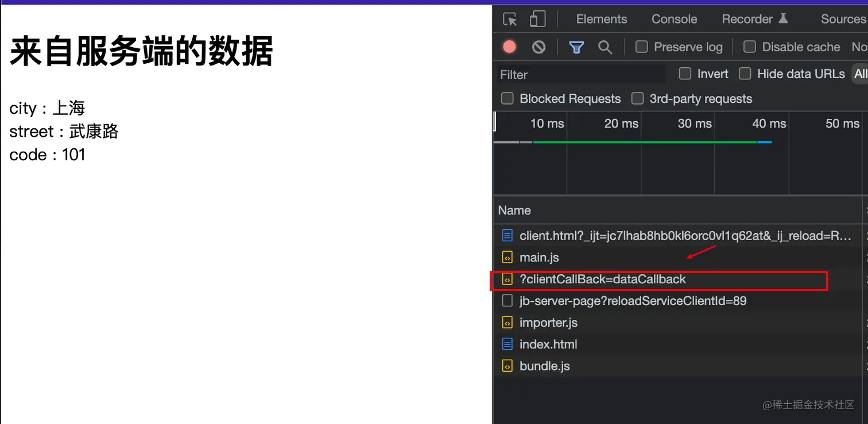Check the Hide data URLs option
The height and width of the screenshot is (424, 868).
(745, 74)
